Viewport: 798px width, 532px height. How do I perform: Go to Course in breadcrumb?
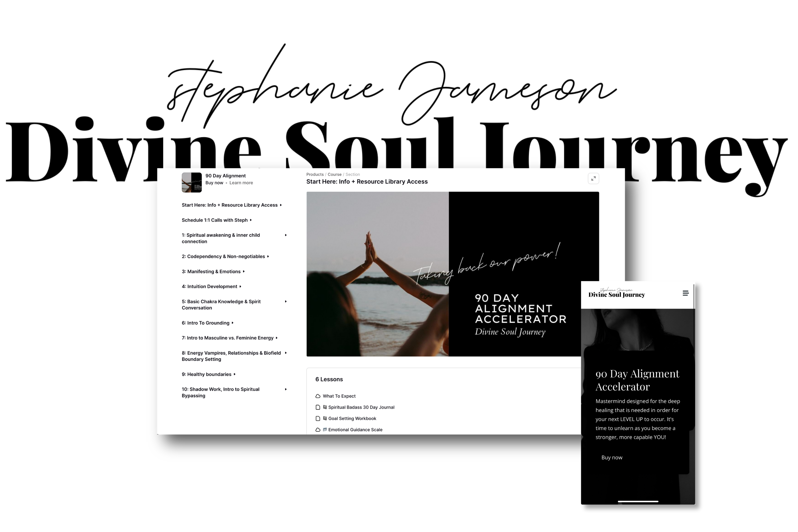[334, 174]
